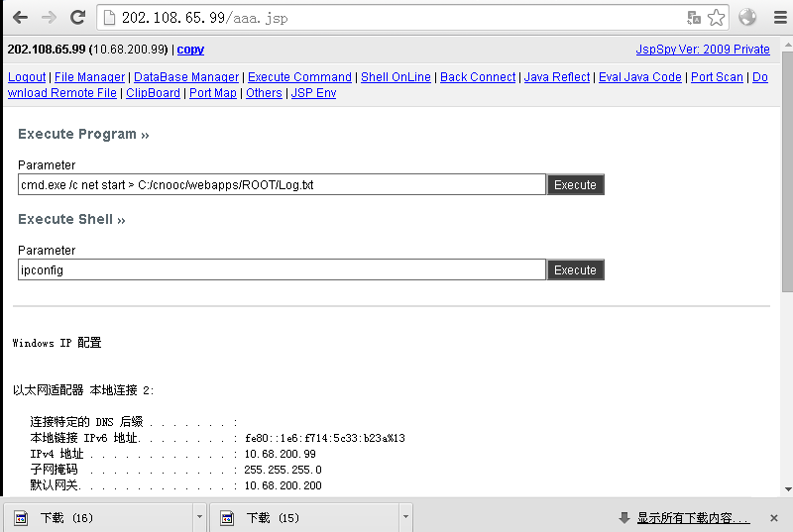This screenshot has width=793, height=532.
Task: Open the 下载 (15) downloaded item
Action: click(305, 517)
